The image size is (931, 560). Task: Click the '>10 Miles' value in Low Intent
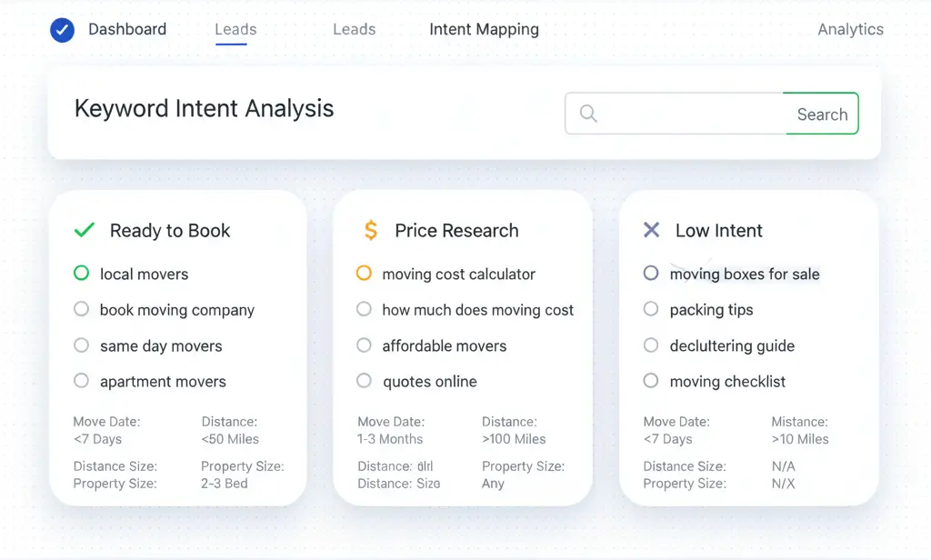(x=800, y=439)
